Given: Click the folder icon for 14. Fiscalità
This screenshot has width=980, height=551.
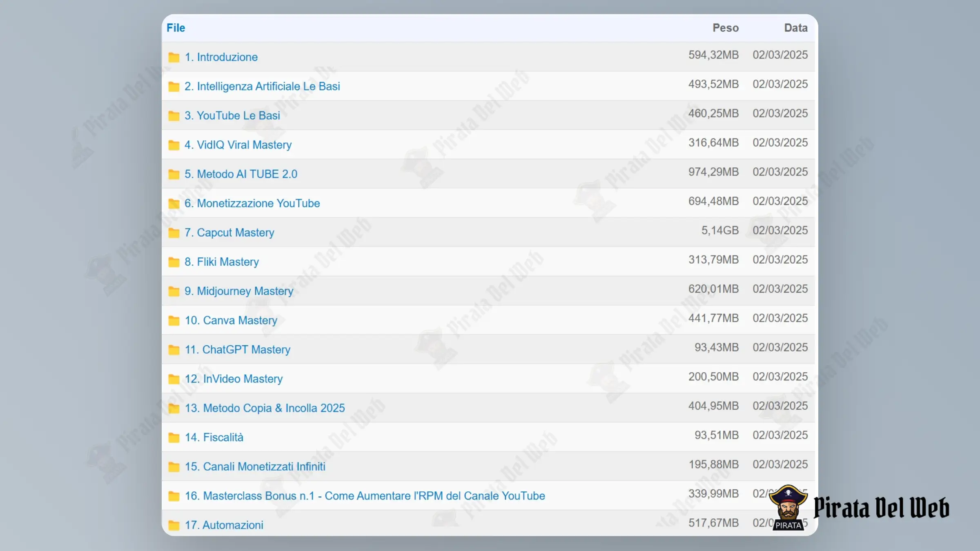Looking at the screenshot, I should tap(174, 438).
